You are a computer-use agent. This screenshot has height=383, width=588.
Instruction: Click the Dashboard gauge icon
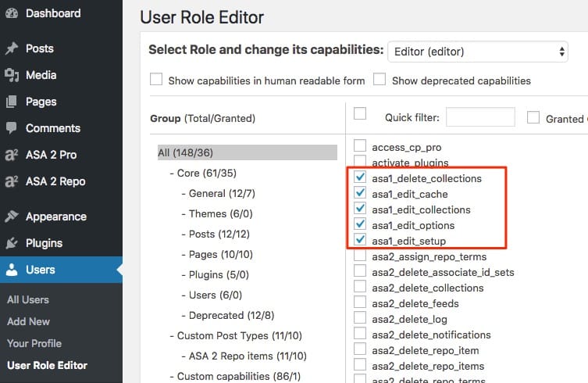[12, 13]
